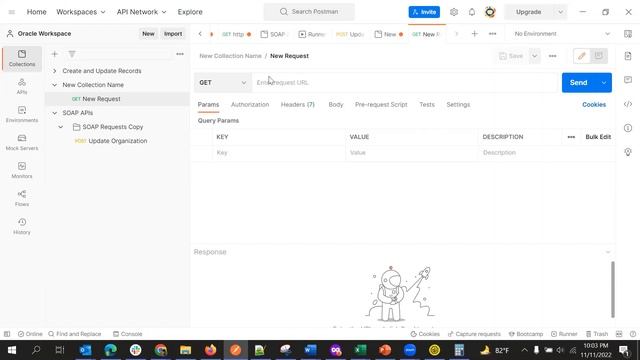Open the APIs sidebar panel

pyautogui.click(x=22, y=86)
